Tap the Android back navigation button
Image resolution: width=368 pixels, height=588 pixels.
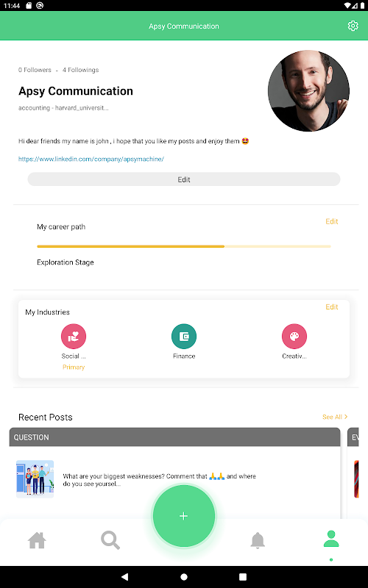(124, 576)
